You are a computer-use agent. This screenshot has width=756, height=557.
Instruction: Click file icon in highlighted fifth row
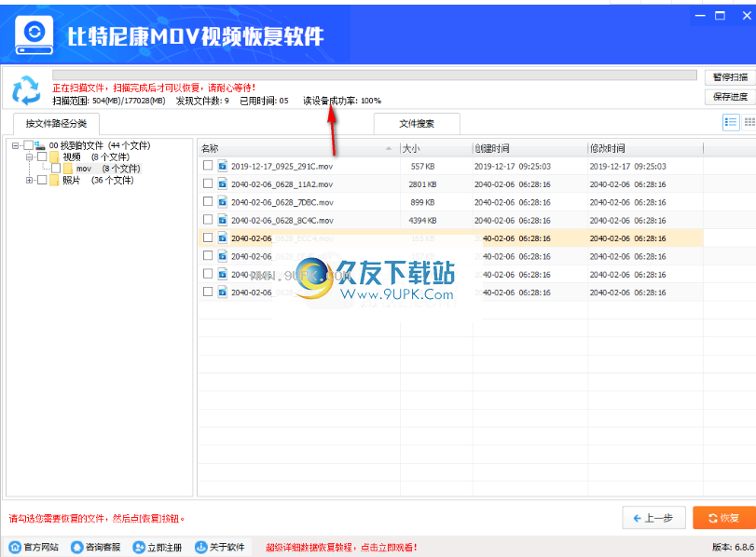point(222,238)
